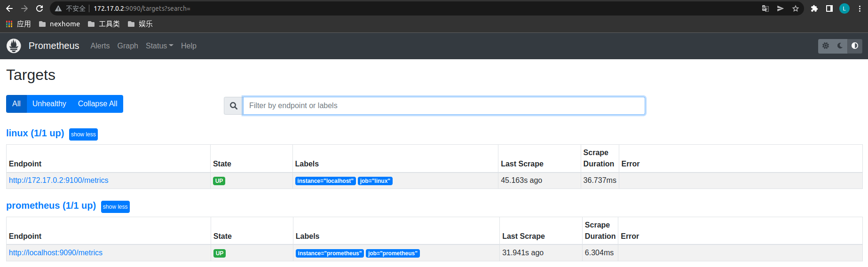The width and height of the screenshot is (868, 267).
Task: Focus the Filter by endpoint or labels field
Action: pos(443,106)
